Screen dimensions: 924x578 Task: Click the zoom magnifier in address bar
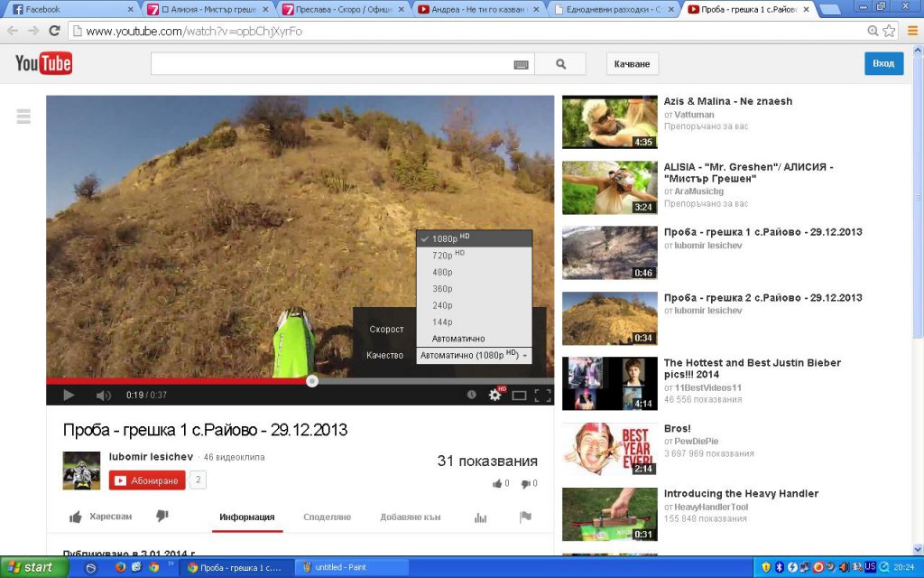873,31
